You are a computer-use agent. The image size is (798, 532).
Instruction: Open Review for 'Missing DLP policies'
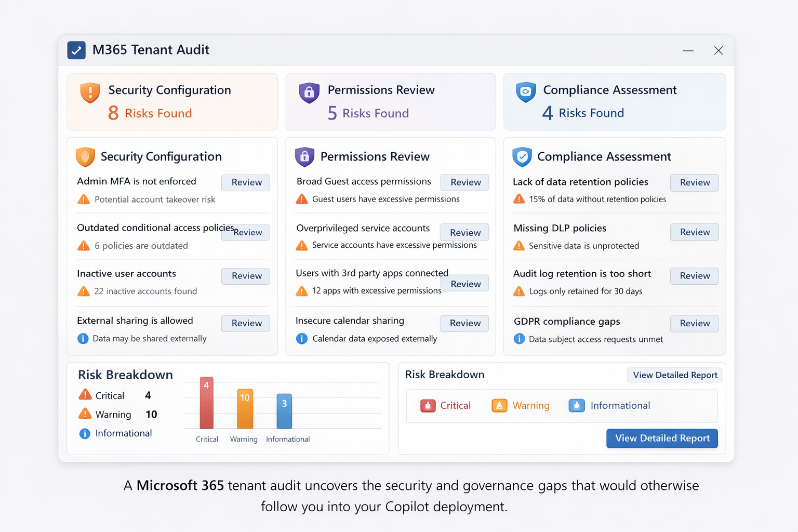click(x=695, y=232)
